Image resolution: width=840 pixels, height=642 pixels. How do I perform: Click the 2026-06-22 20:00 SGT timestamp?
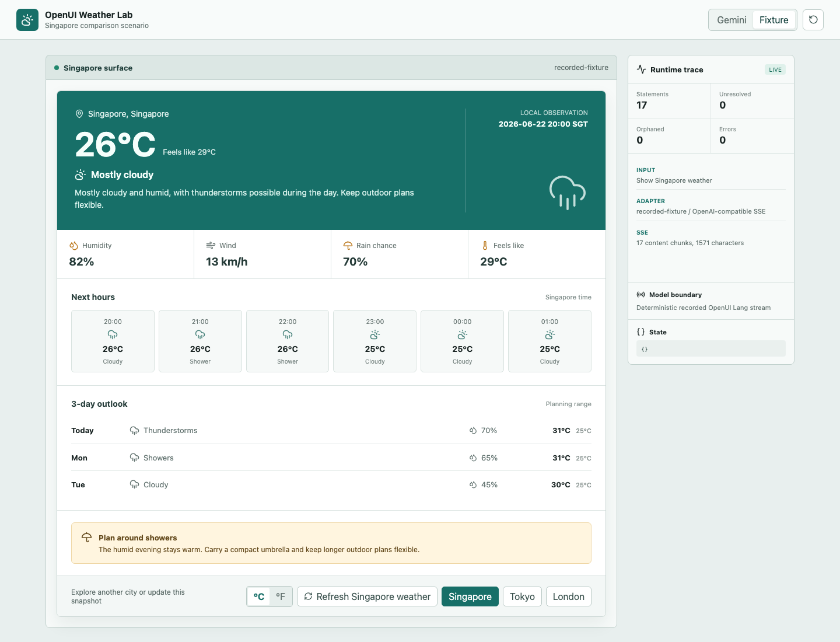543,124
